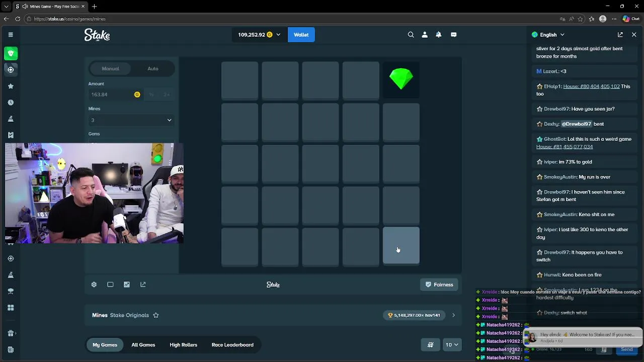Open browser settings three-dot menu
Viewport: 644px width, 362px height.
[614, 19]
